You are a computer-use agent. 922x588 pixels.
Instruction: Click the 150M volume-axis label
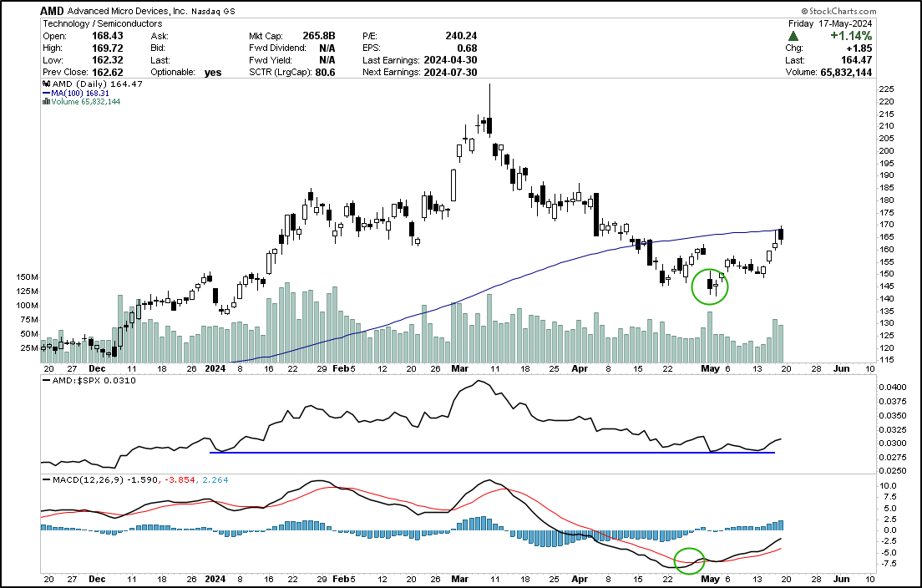pos(27,277)
